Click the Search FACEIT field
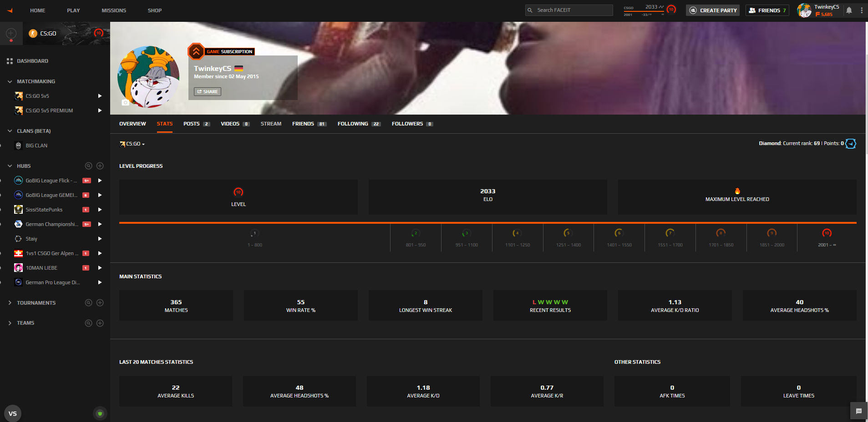868x422 pixels. 569,10
